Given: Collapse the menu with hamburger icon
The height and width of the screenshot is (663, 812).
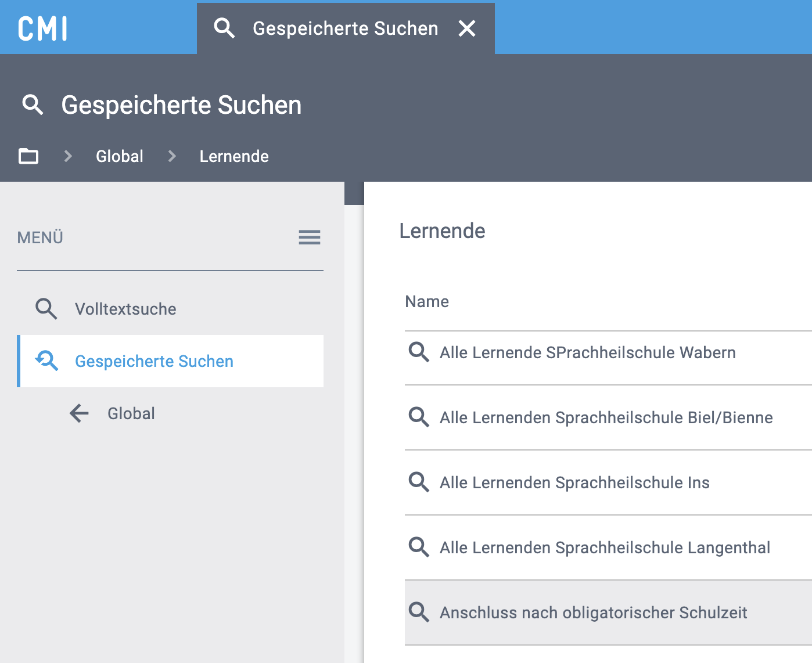Looking at the screenshot, I should tap(309, 237).
